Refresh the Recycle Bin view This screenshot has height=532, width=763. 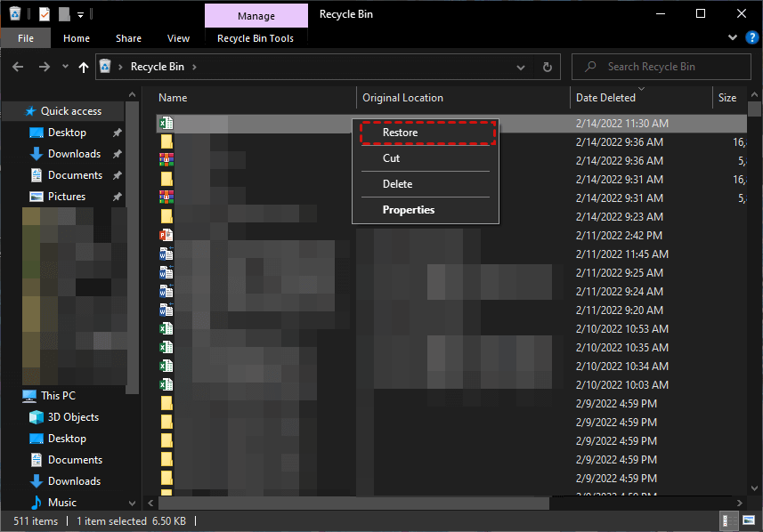pos(548,67)
